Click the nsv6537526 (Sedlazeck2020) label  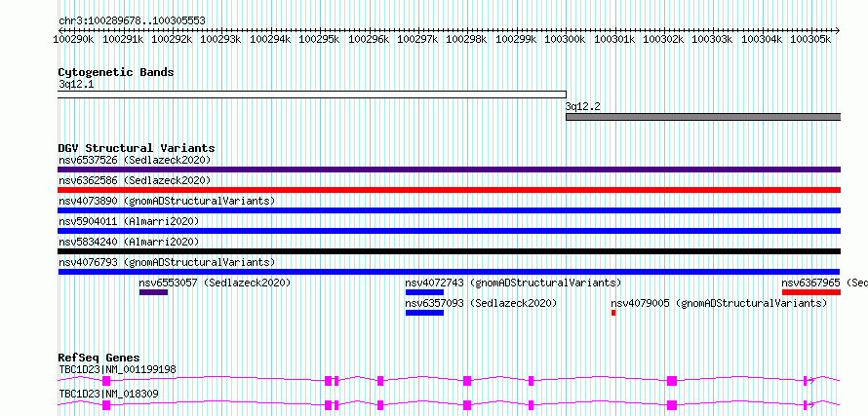click(135, 160)
